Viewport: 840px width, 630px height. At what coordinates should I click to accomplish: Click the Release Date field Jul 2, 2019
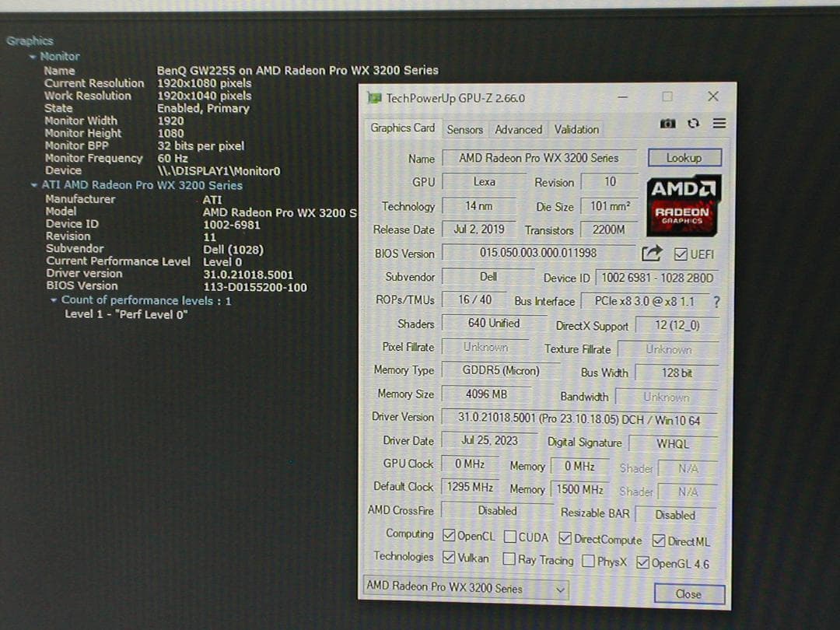pos(478,229)
